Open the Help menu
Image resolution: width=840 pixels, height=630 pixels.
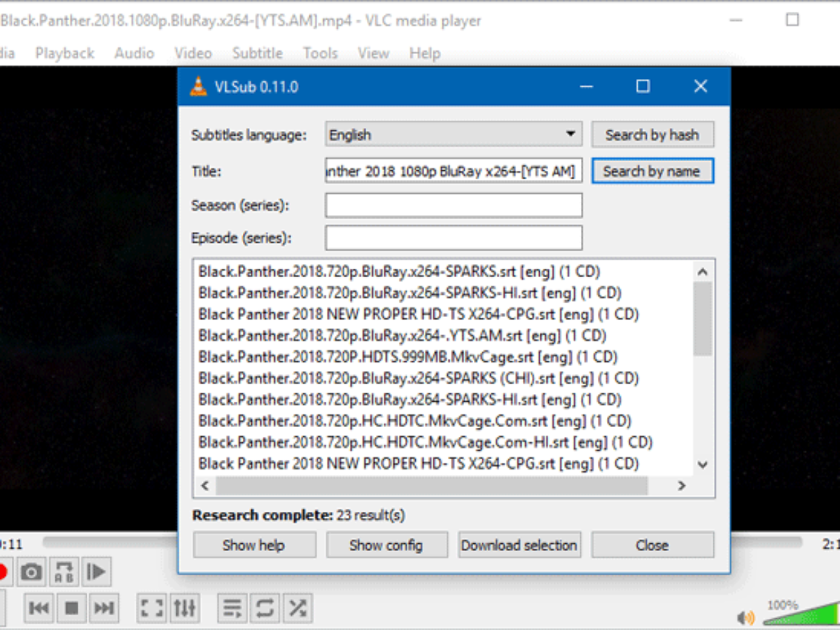[x=425, y=53]
